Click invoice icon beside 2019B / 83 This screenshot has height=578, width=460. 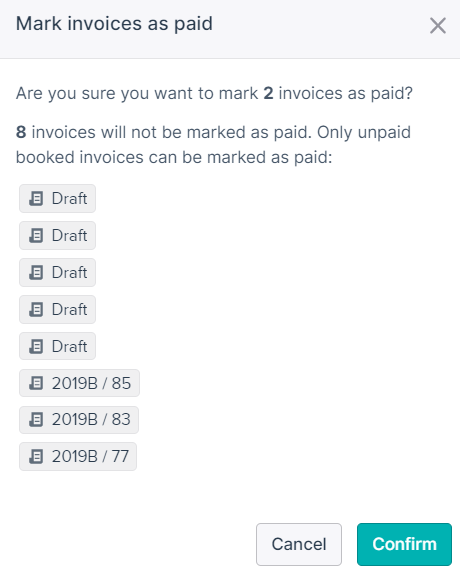coord(36,420)
